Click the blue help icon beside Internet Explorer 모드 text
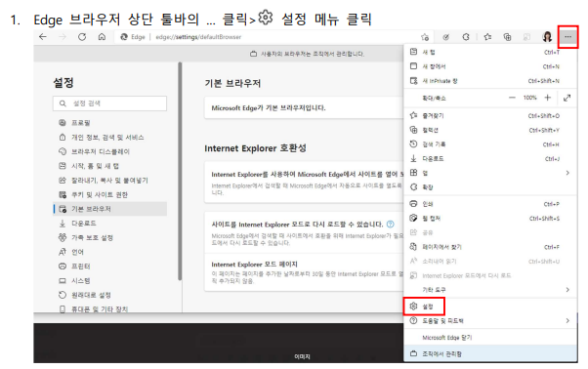Screen dimensions: 588x369 [391, 225]
